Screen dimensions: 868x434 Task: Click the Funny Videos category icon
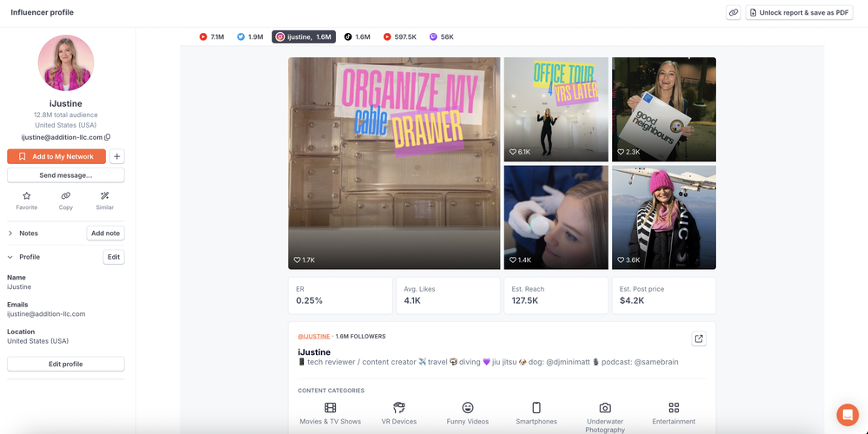468,408
